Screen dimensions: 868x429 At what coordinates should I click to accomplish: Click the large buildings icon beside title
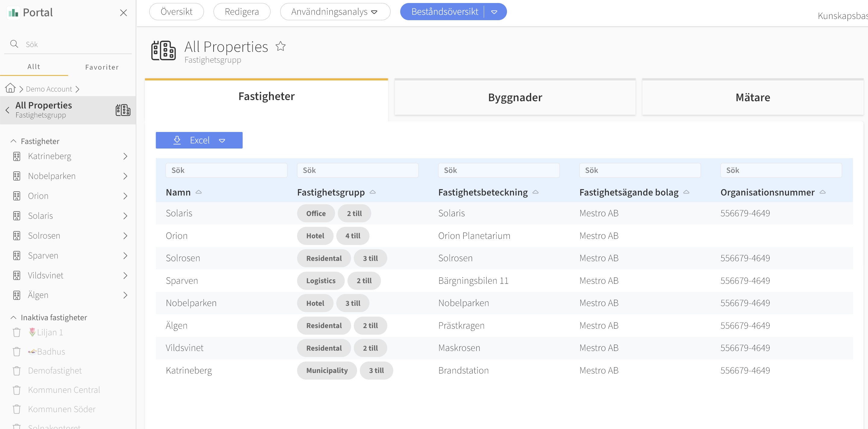point(163,51)
